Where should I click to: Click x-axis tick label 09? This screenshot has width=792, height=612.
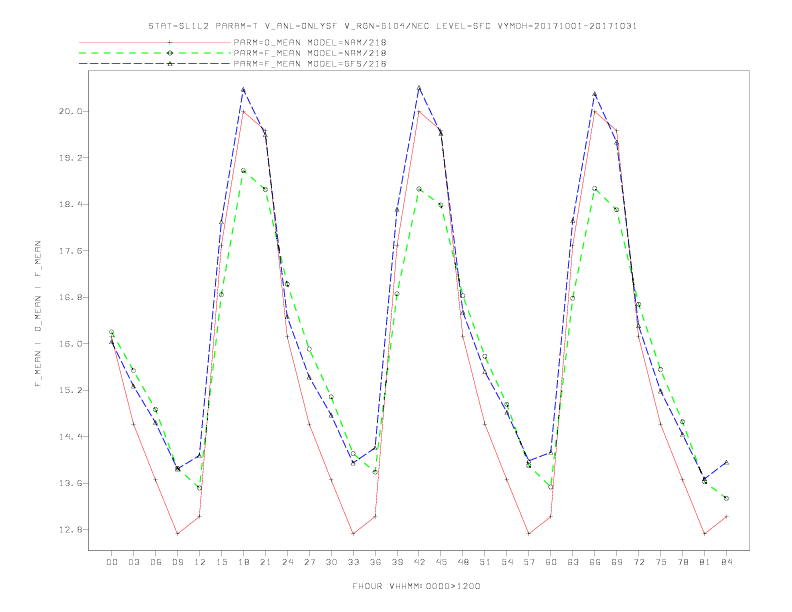(177, 562)
